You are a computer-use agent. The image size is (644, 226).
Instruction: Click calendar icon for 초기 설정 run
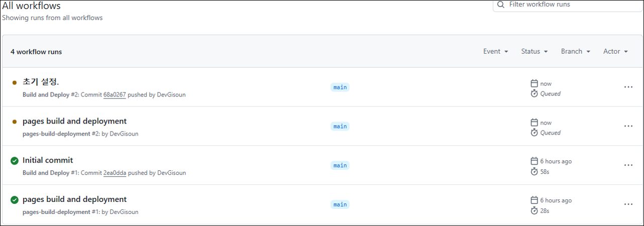[534, 83]
